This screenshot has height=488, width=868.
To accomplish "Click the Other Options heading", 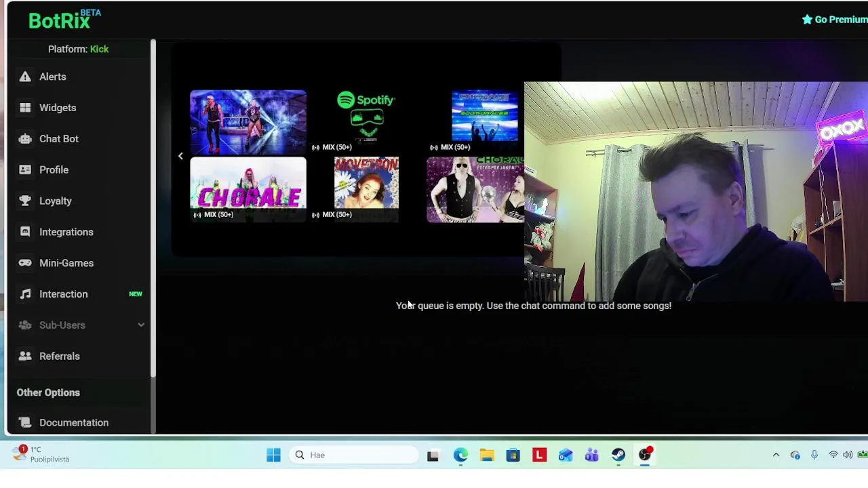I will pyautogui.click(x=48, y=392).
